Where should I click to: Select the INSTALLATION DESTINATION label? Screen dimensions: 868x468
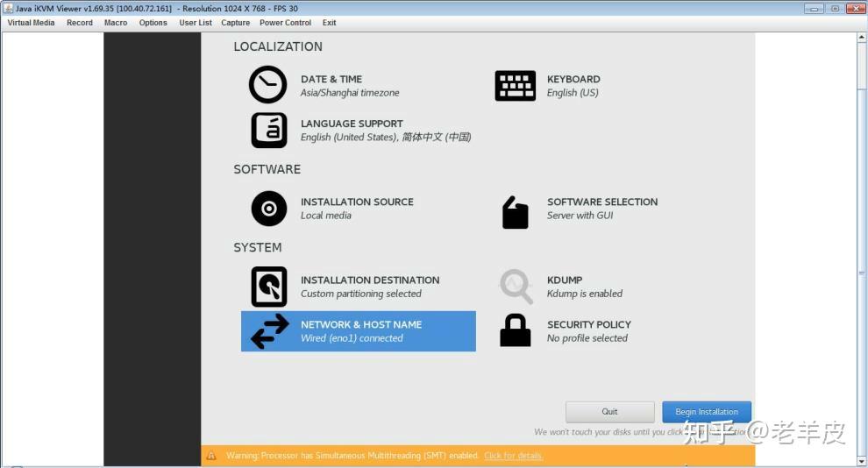370,280
